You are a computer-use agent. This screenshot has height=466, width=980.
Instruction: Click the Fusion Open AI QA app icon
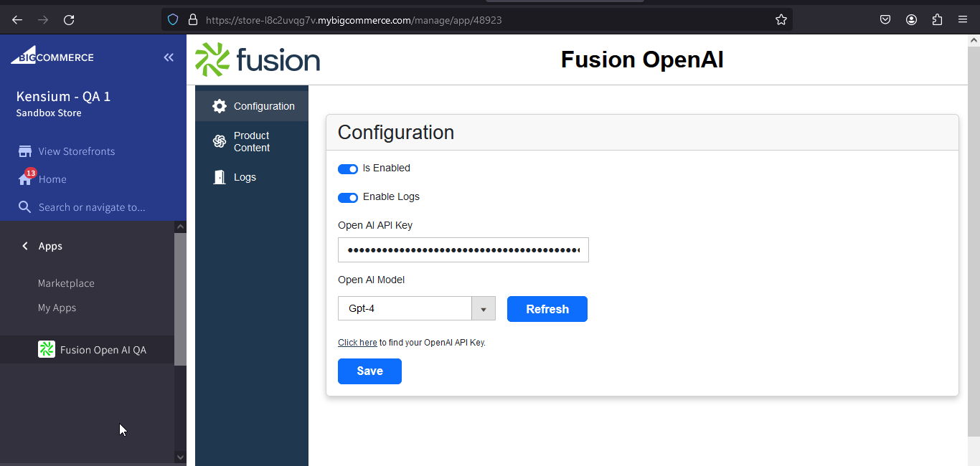47,349
